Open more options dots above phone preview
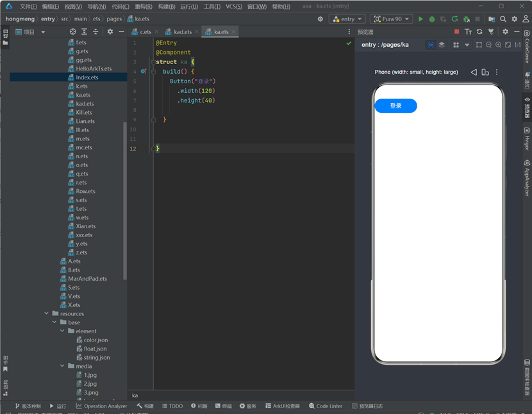The width and height of the screenshot is (532, 414). coord(497,72)
